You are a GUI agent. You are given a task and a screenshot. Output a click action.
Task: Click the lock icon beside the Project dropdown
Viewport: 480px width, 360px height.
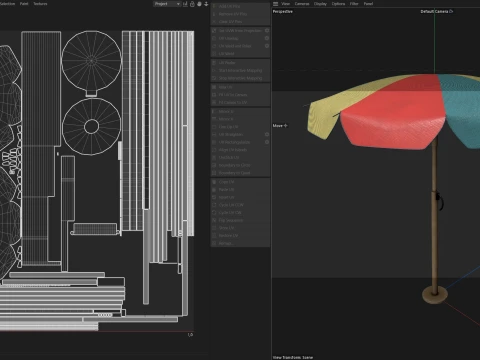(x=192, y=4)
